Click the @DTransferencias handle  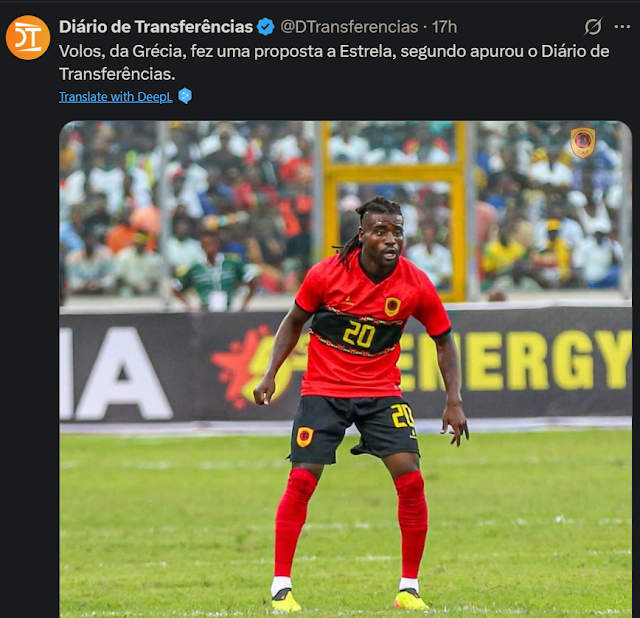(x=349, y=27)
